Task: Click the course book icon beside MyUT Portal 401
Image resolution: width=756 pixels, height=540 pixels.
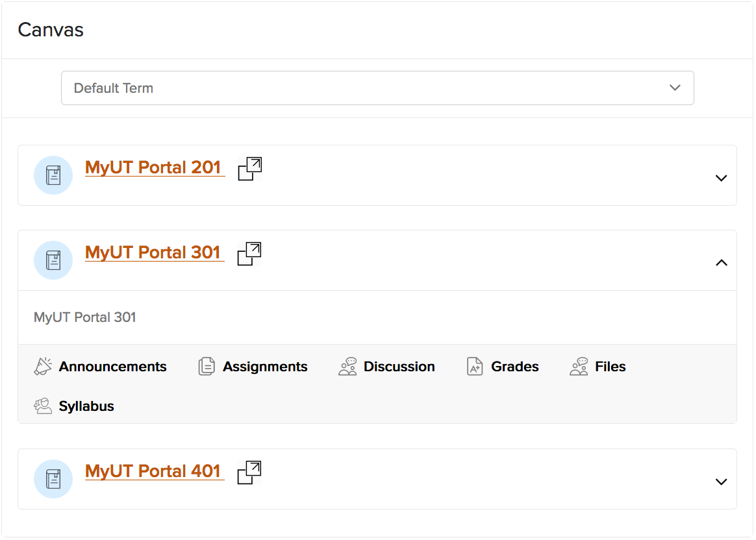Action: point(53,479)
